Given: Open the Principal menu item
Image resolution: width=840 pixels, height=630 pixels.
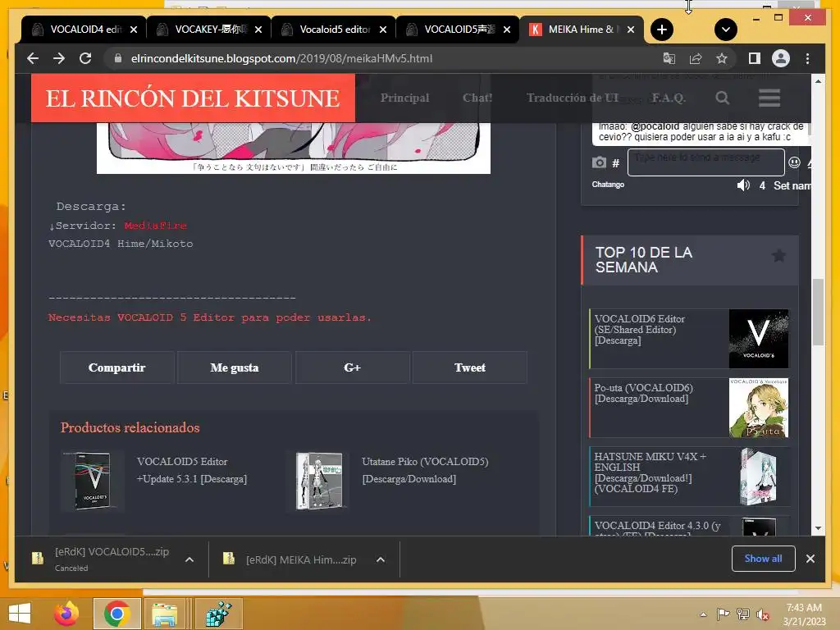Looking at the screenshot, I should pos(405,98).
